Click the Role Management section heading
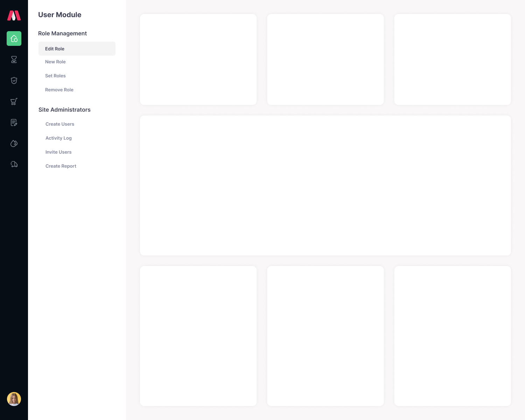Viewport: 525px width, 420px height. (x=62, y=33)
